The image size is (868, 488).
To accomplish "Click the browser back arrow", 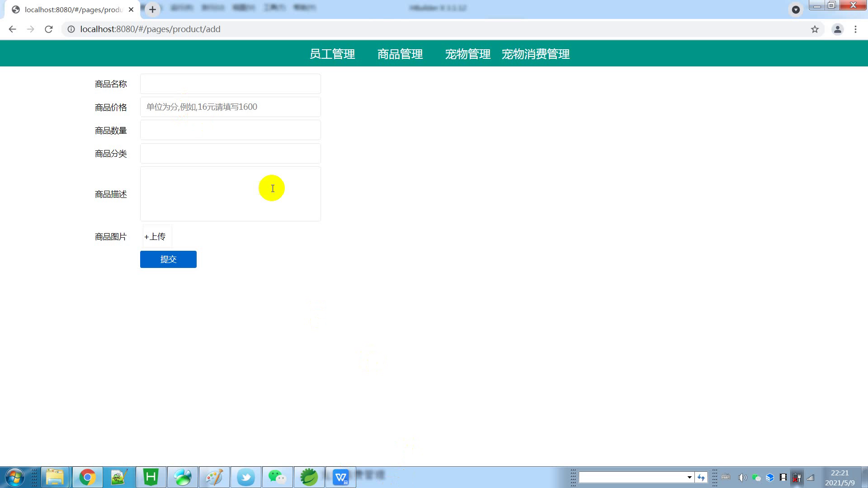I will [12, 29].
